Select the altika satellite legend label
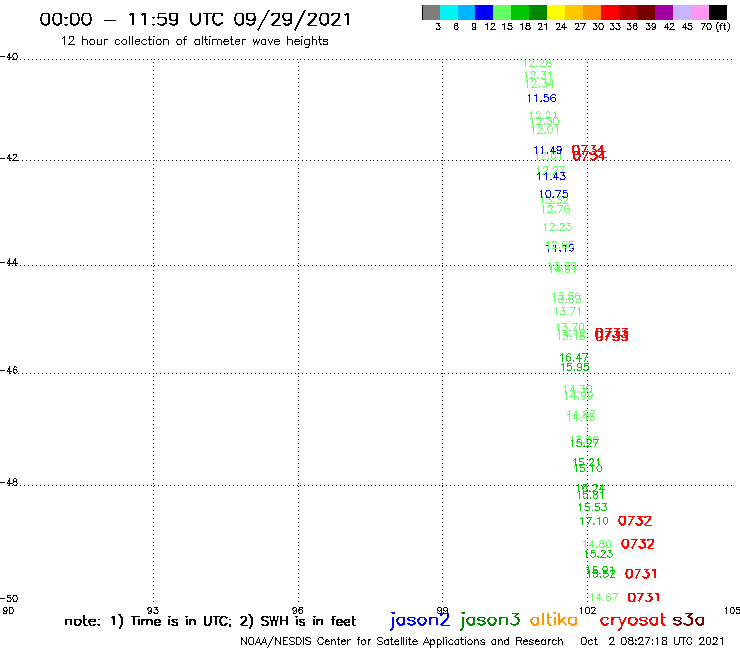This screenshot has width=740, height=650. [x=553, y=619]
